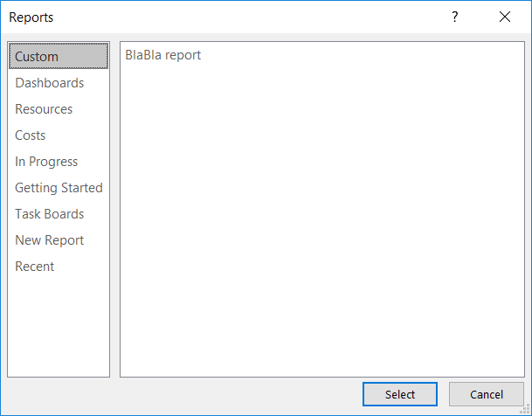The height and width of the screenshot is (416, 532).
Task: Click the resize grip in dialog corner
Action: click(x=524, y=409)
